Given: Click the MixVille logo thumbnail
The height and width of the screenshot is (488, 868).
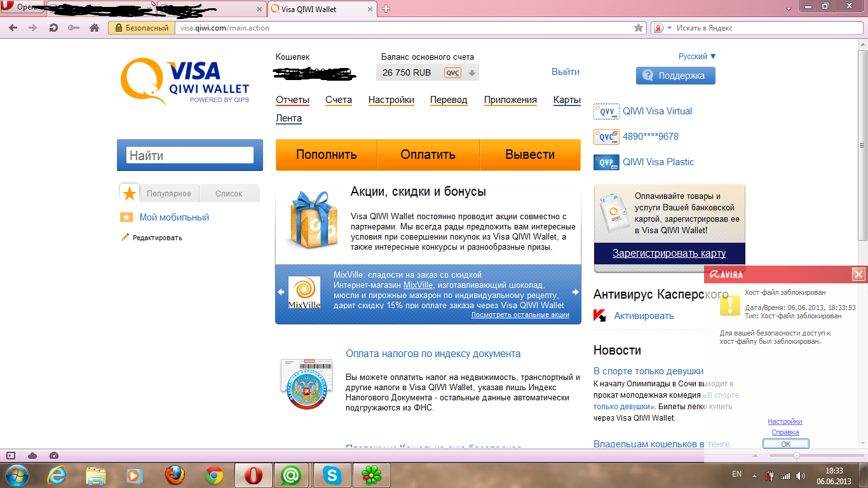Looking at the screenshot, I should pos(304,292).
